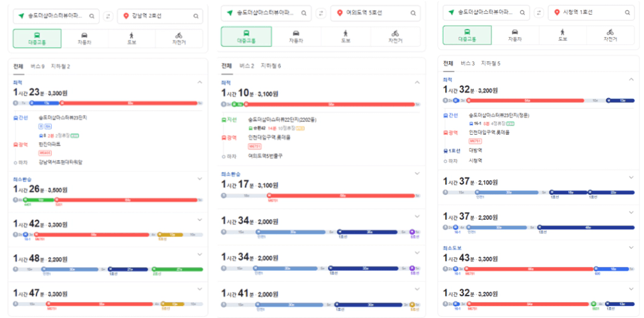The height and width of the screenshot is (318, 644).
Task: Select 자전거 mode in the 시청역 panel
Action: point(610,35)
